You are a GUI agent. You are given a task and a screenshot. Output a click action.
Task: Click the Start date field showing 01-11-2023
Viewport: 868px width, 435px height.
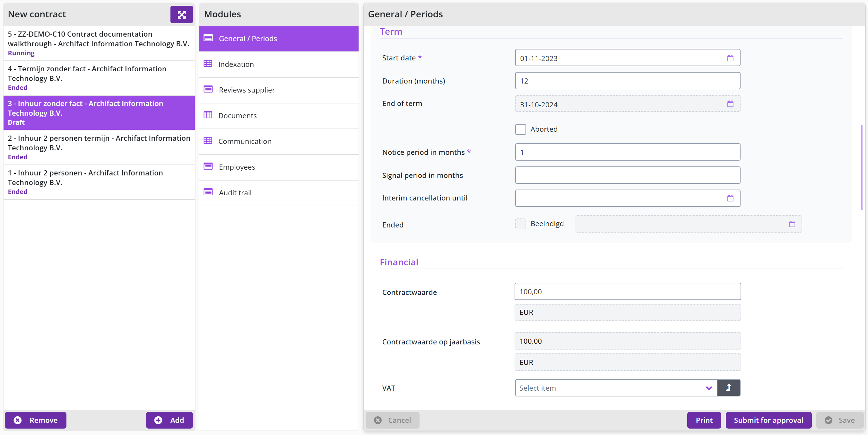pos(628,58)
